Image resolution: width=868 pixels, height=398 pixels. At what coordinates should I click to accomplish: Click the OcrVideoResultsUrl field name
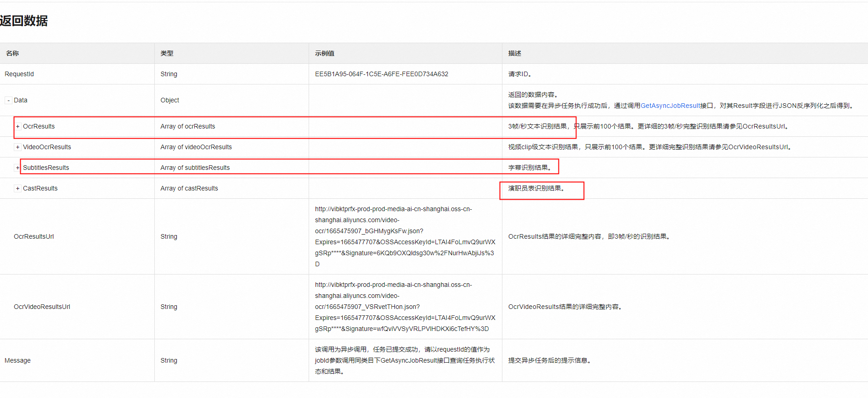(42, 307)
